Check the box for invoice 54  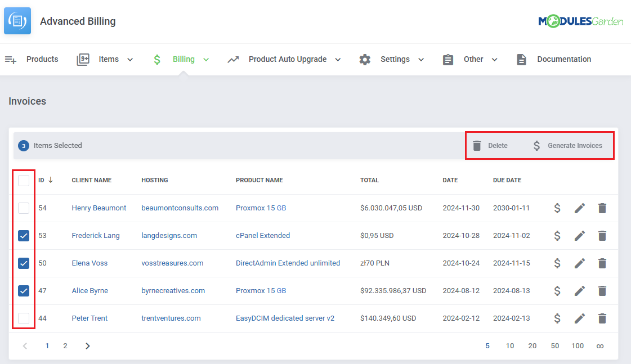(24, 208)
